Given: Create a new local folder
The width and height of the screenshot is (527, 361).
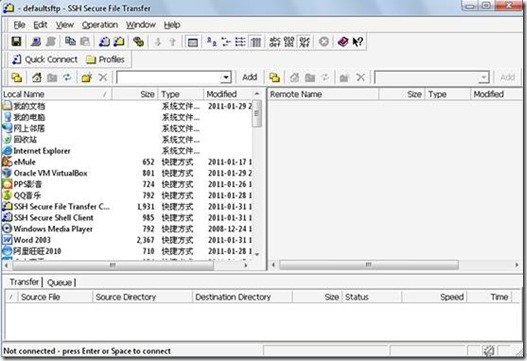Looking at the screenshot, I should click(87, 78).
